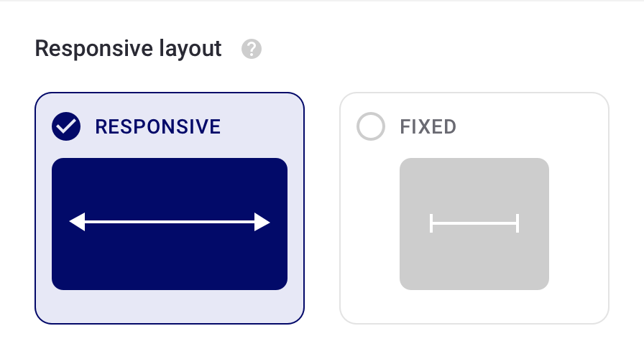The width and height of the screenshot is (644, 359).
Task: Open the Responsive layout help question mark
Action: 252,50
